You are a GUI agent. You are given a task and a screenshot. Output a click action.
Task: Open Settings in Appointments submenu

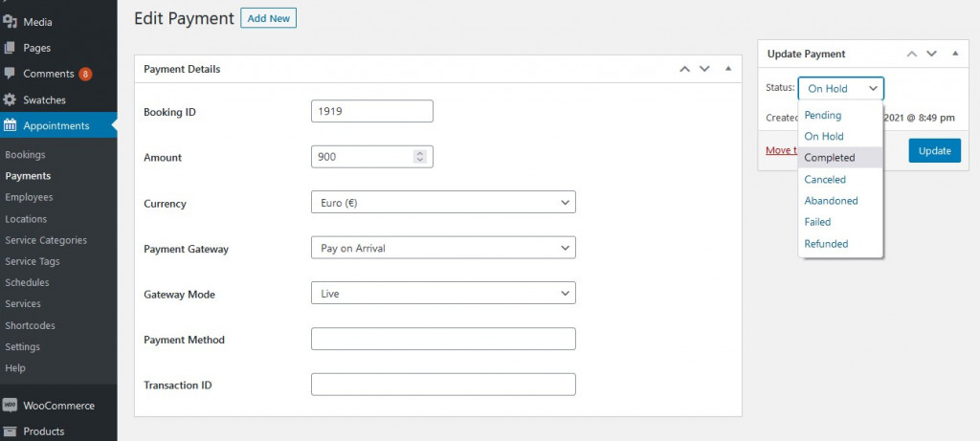pos(23,346)
